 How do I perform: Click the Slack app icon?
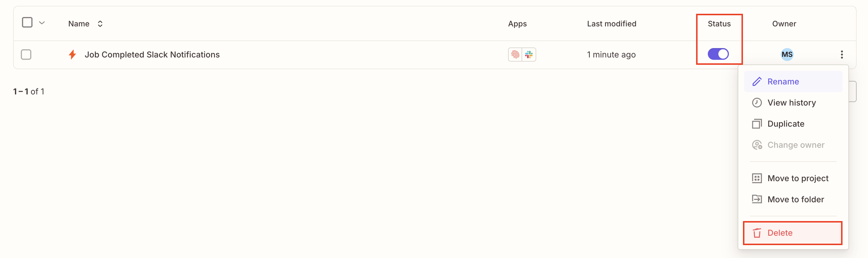click(529, 54)
